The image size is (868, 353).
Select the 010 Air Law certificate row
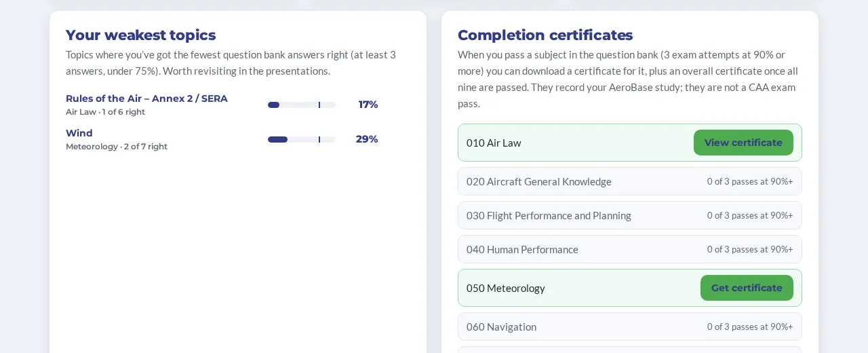pyautogui.click(x=630, y=143)
